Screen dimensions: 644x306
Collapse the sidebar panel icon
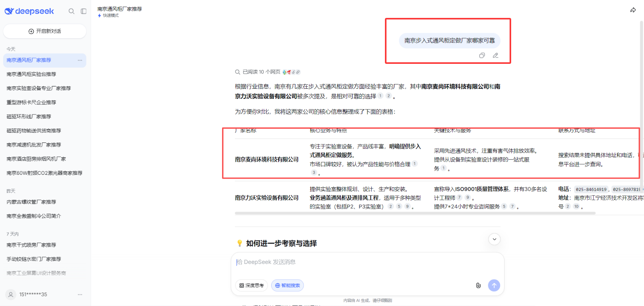[83, 11]
